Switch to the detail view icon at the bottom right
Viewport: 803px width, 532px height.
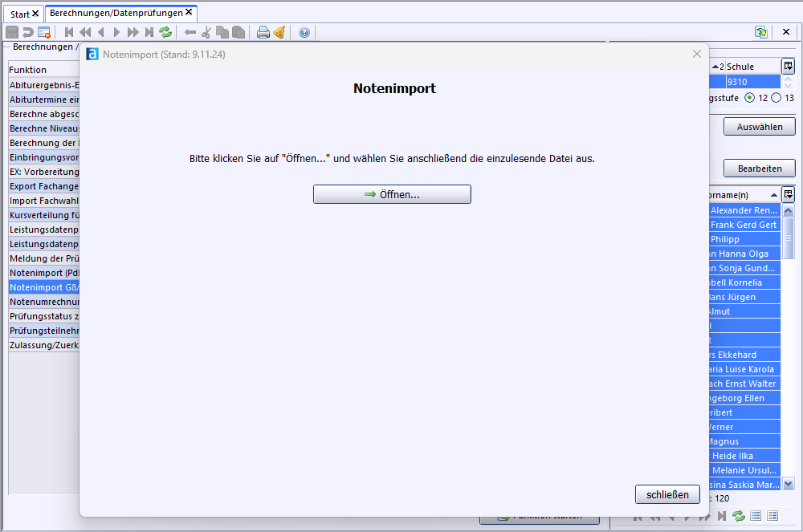point(772,516)
